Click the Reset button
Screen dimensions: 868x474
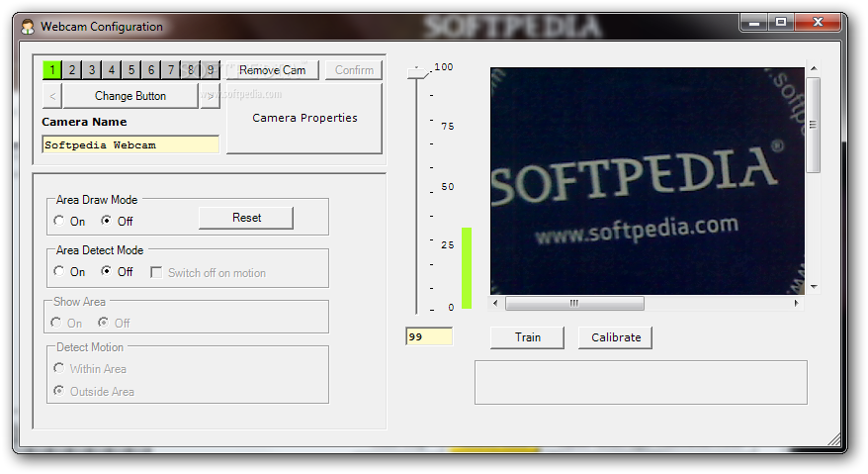[x=246, y=218]
